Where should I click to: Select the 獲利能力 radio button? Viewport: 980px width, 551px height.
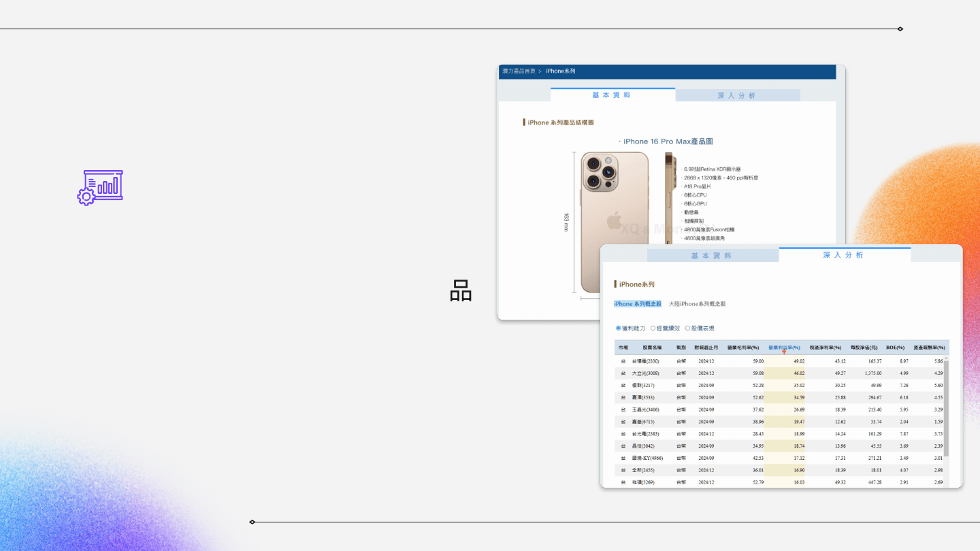[x=619, y=329]
